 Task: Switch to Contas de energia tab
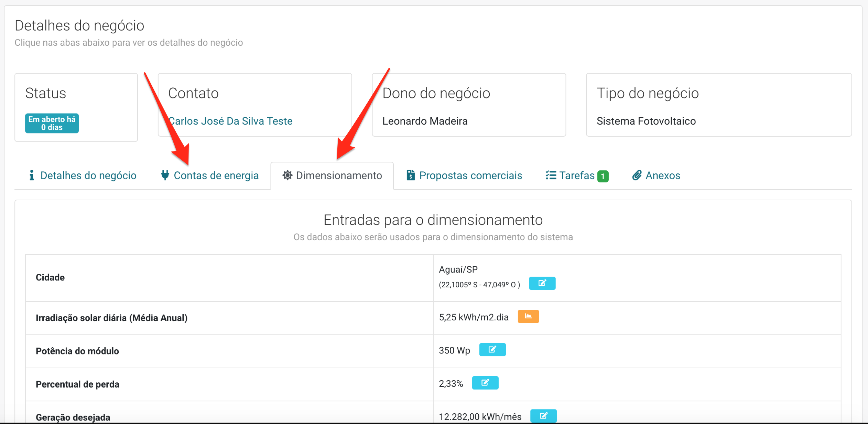210,176
